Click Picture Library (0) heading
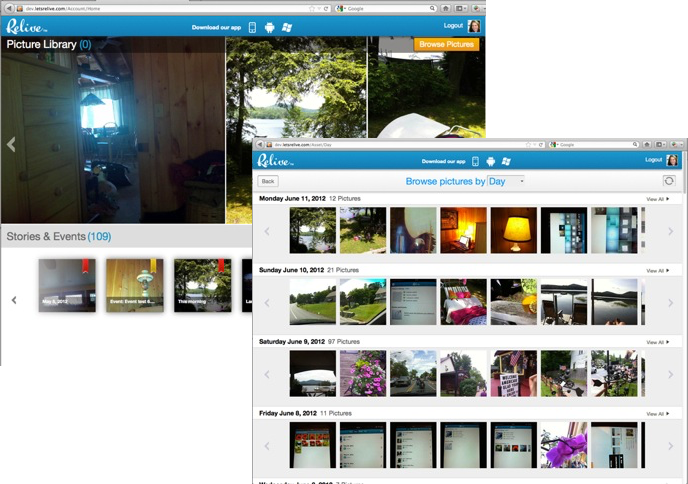The height and width of the screenshot is (484, 688). 49,44
